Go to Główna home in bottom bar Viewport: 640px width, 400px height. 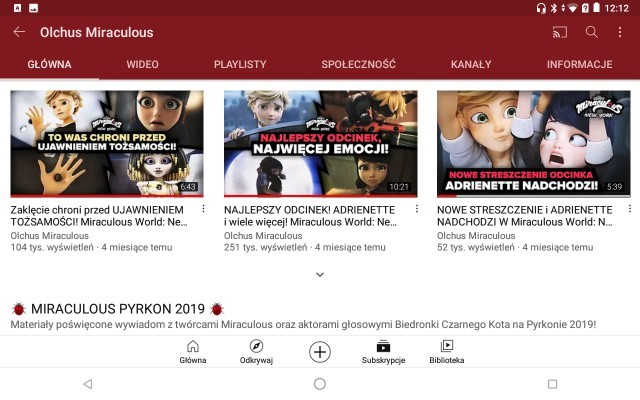pyautogui.click(x=193, y=351)
